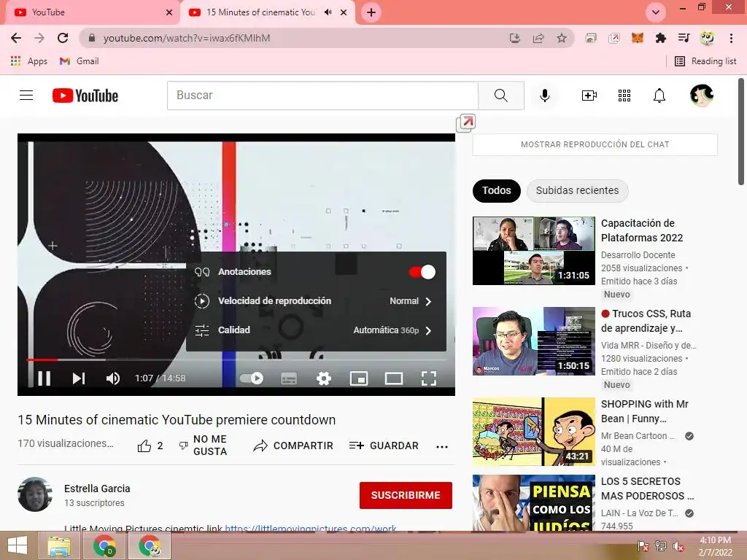Open the Reading list
Viewport: 747px width, 560px height.
(706, 61)
